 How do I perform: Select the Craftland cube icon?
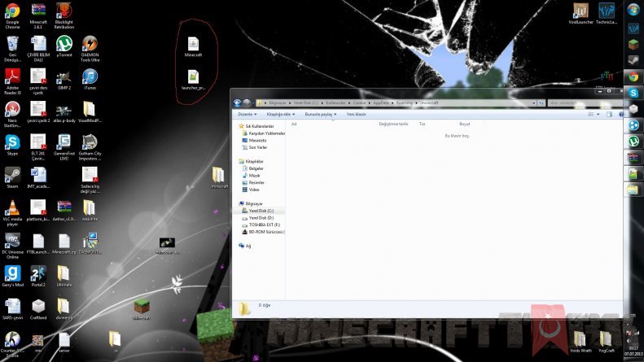pyautogui.click(x=38, y=309)
